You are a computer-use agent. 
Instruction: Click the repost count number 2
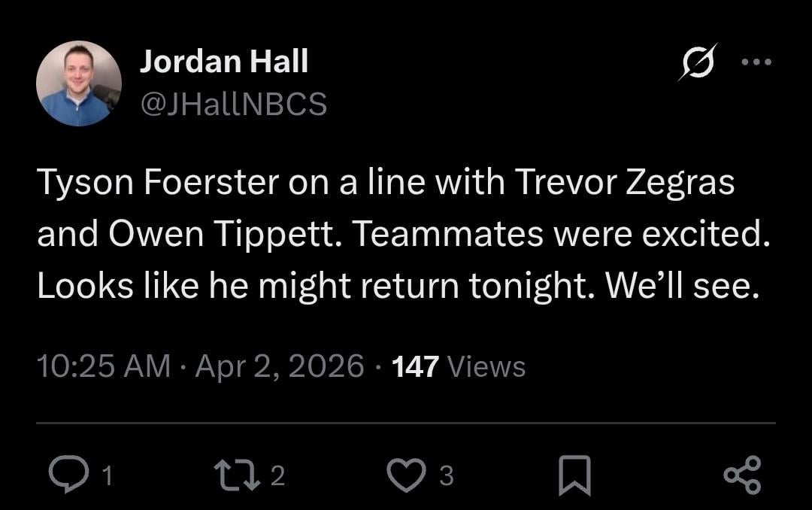click(x=277, y=475)
